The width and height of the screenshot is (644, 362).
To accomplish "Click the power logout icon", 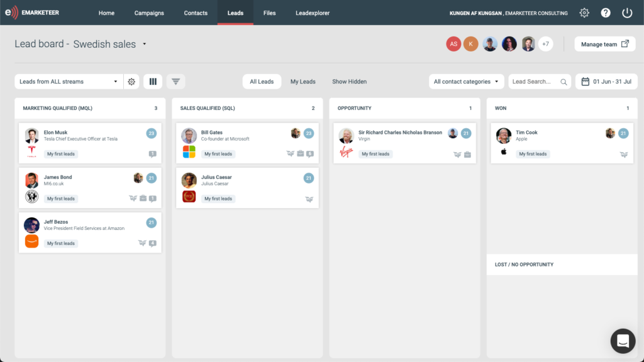I will pos(627,13).
